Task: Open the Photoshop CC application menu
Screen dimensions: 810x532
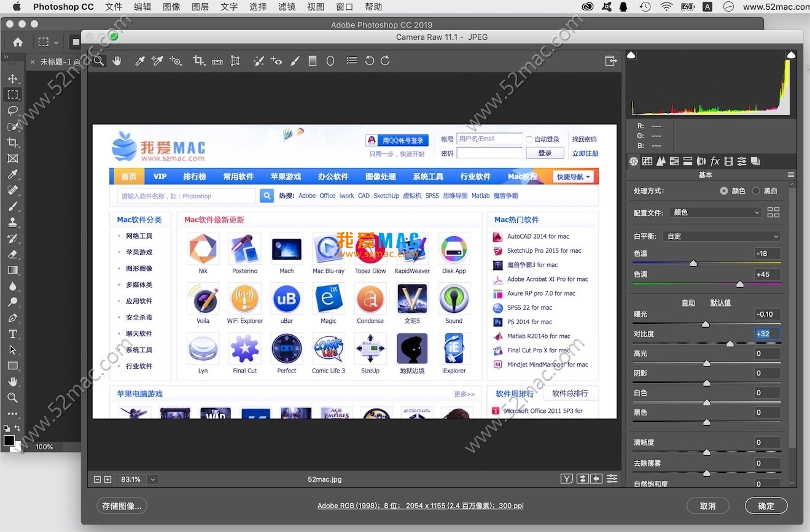Action: (x=63, y=7)
